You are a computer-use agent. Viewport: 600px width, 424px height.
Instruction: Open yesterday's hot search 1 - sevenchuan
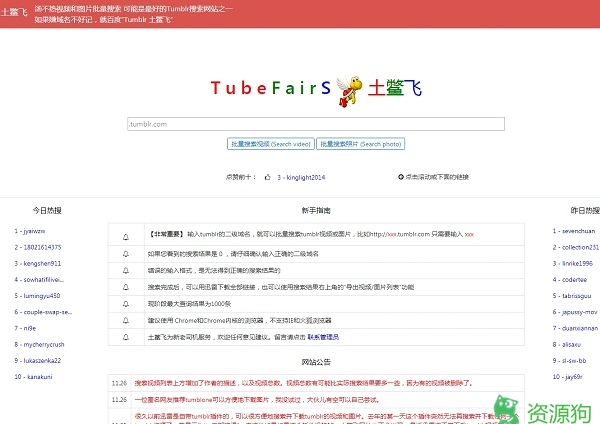(574, 231)
